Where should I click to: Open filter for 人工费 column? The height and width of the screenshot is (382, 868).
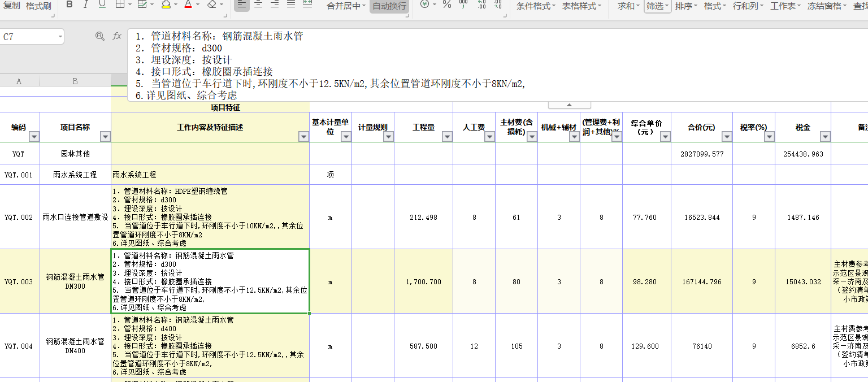(489, 137)
